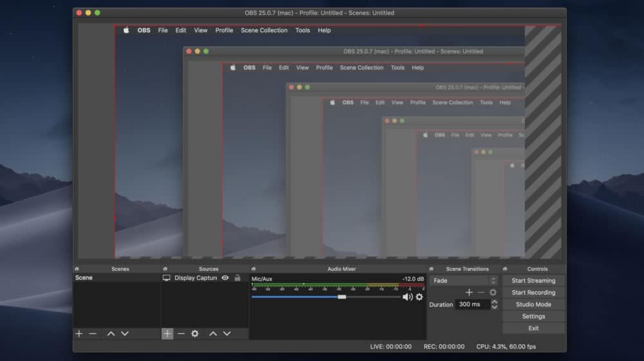644x361 pixels.
Task: Open Settings from Controls panel
Action: click(533, 316)
